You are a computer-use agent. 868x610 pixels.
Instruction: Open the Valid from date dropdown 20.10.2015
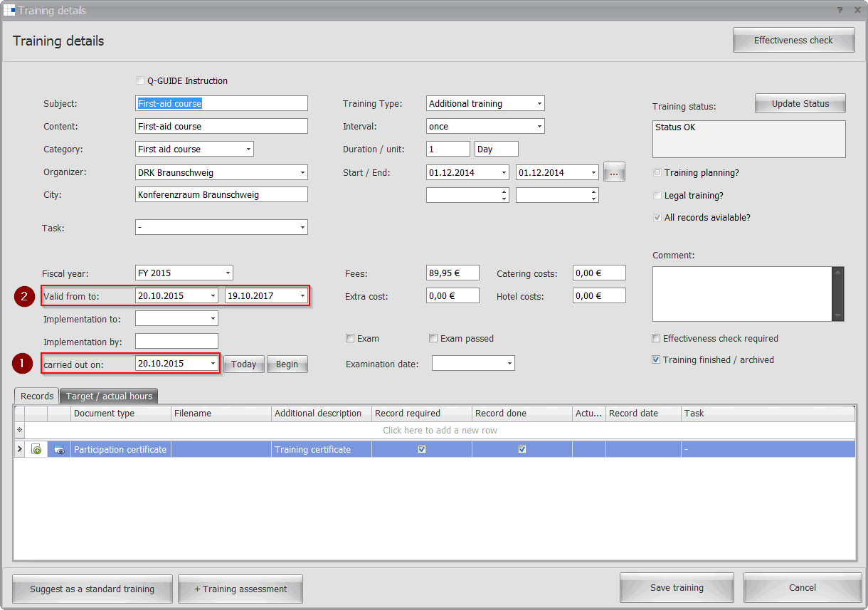(x=213, y=295)
